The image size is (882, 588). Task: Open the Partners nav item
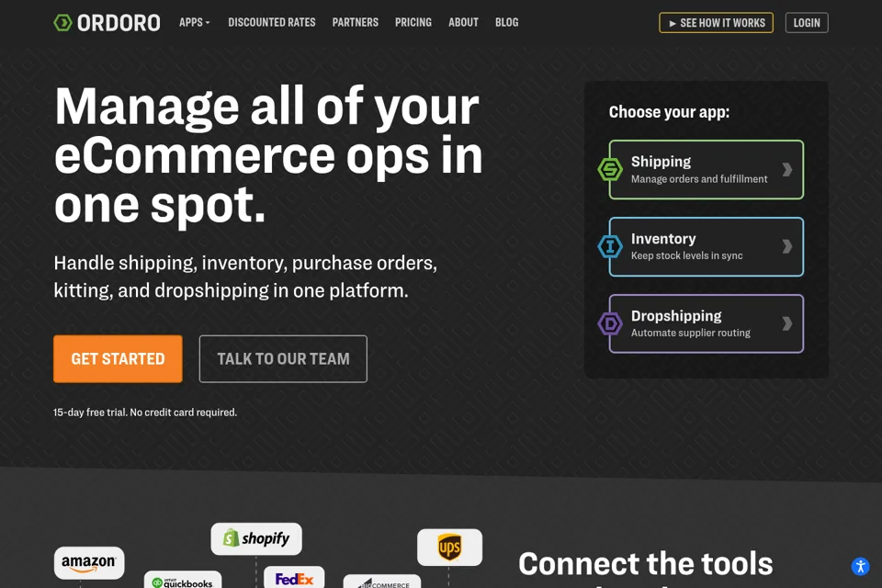click(355, 22)
